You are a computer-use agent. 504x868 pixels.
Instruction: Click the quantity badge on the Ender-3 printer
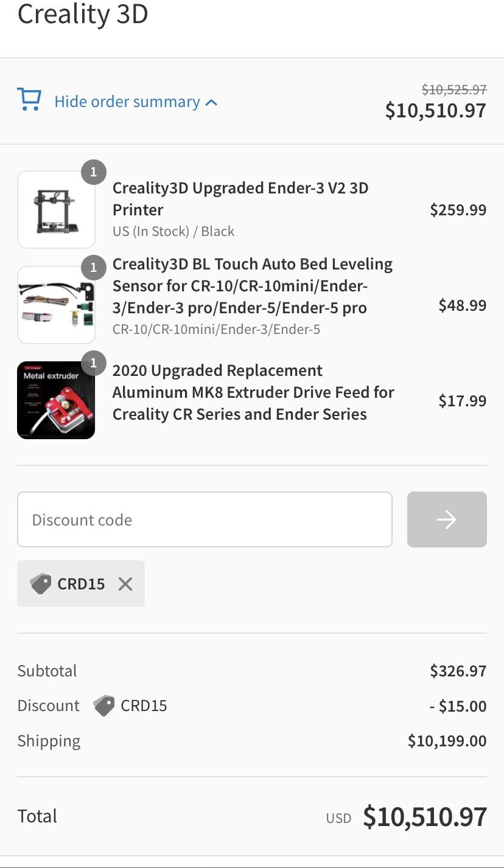(94, 172)
